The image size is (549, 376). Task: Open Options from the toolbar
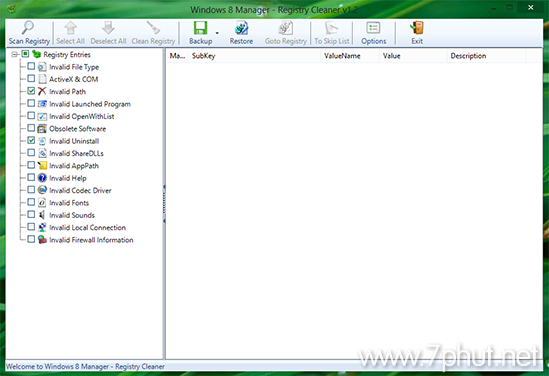pos(373,28)
